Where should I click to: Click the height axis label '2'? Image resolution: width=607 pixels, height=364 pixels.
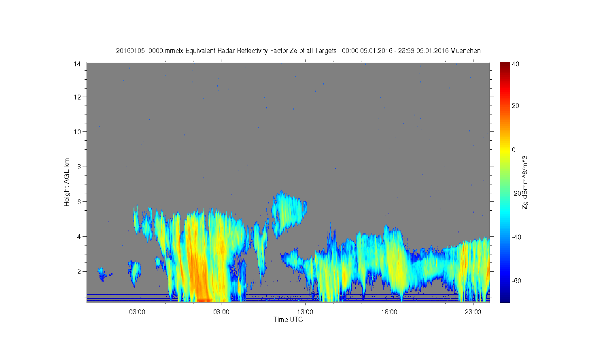[79, 271]
